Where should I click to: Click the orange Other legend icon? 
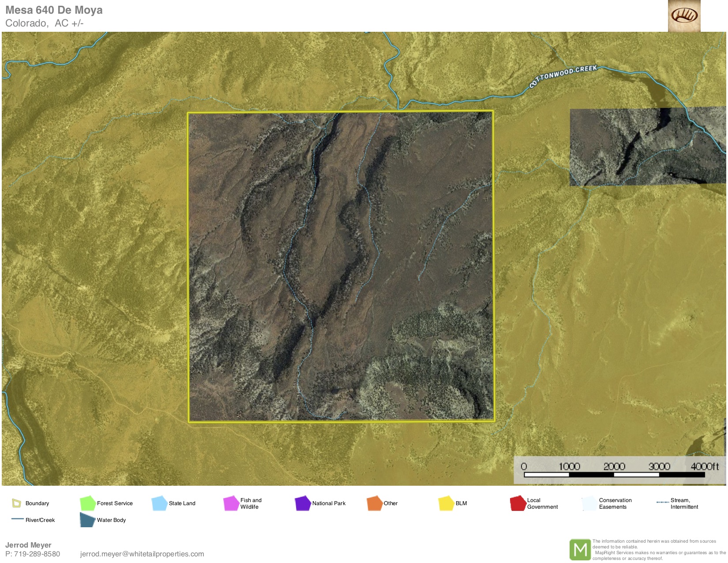[374, 503]
